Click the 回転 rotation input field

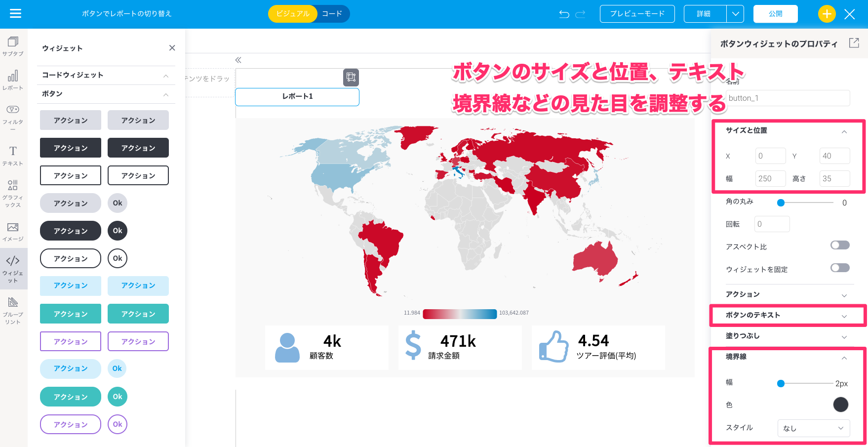point(772,224)
